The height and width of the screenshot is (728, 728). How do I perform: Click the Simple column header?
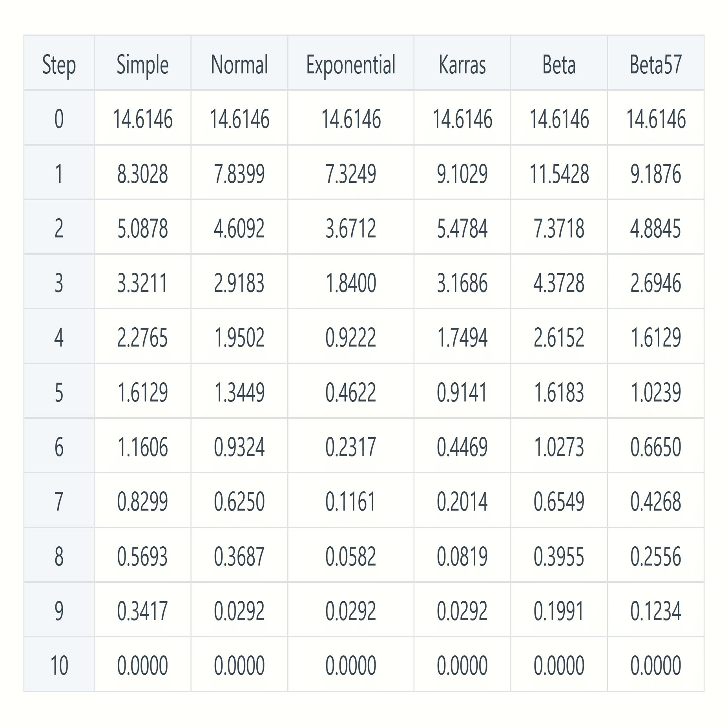click(142, 64)
